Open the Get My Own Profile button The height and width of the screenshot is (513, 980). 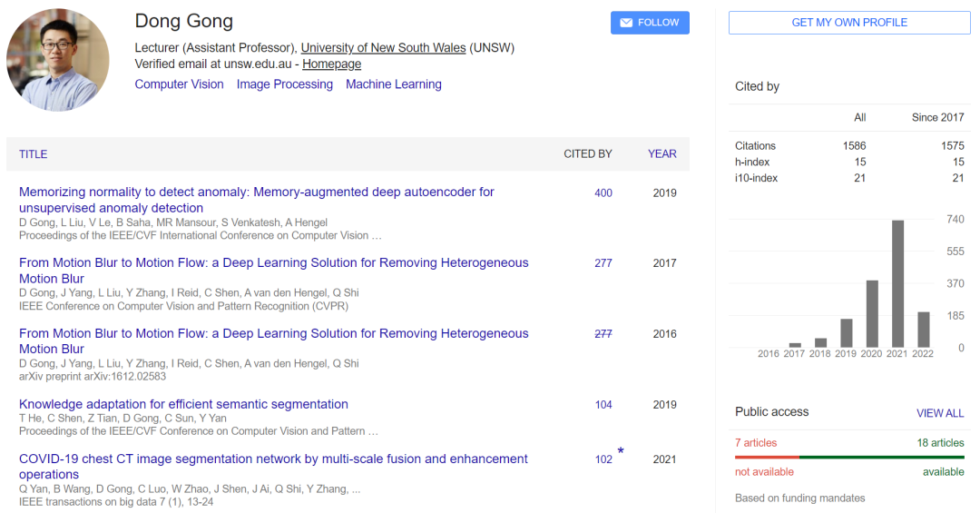click(849, 23)
